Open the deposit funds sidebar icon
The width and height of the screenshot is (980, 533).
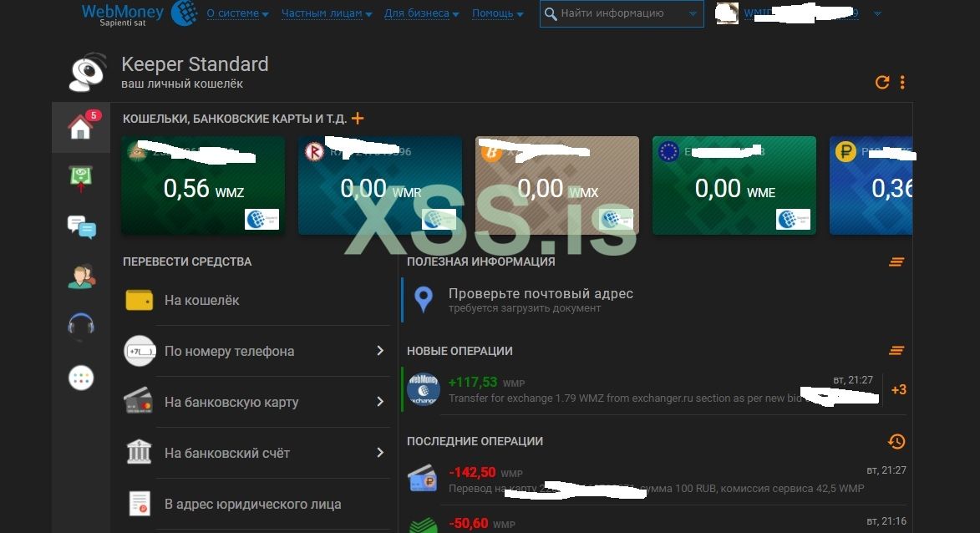(80, 176)
